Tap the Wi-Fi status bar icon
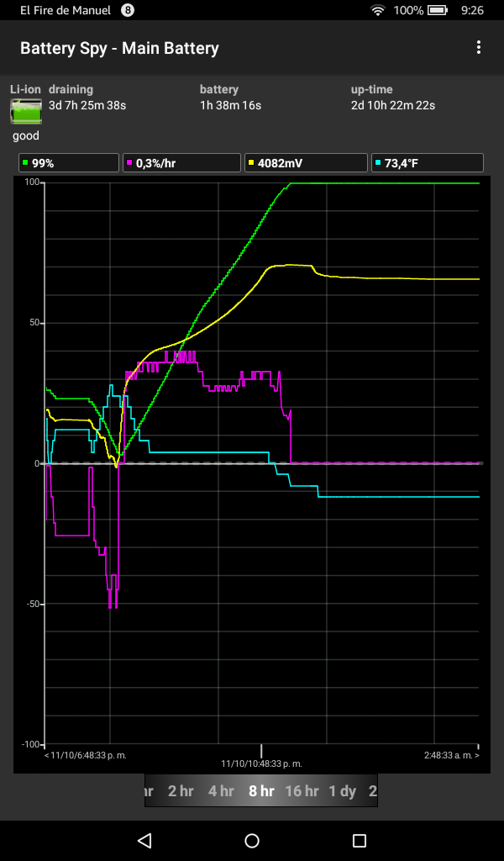The image size is (504, 861). coord(378,11)
